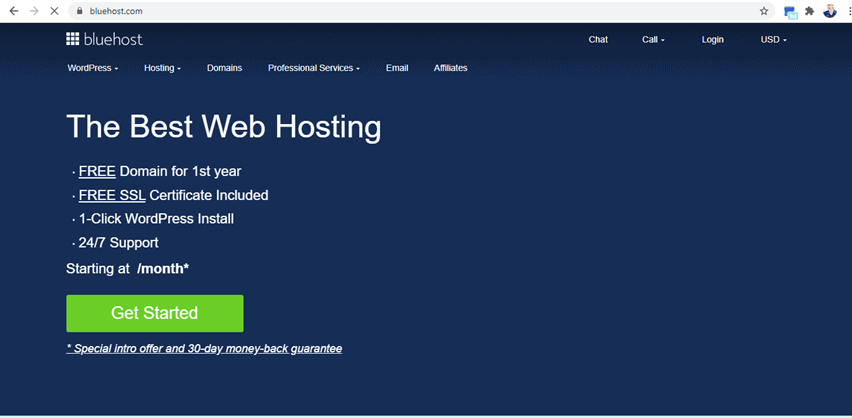Open the Affiliates page

click(x=450, y=68)
